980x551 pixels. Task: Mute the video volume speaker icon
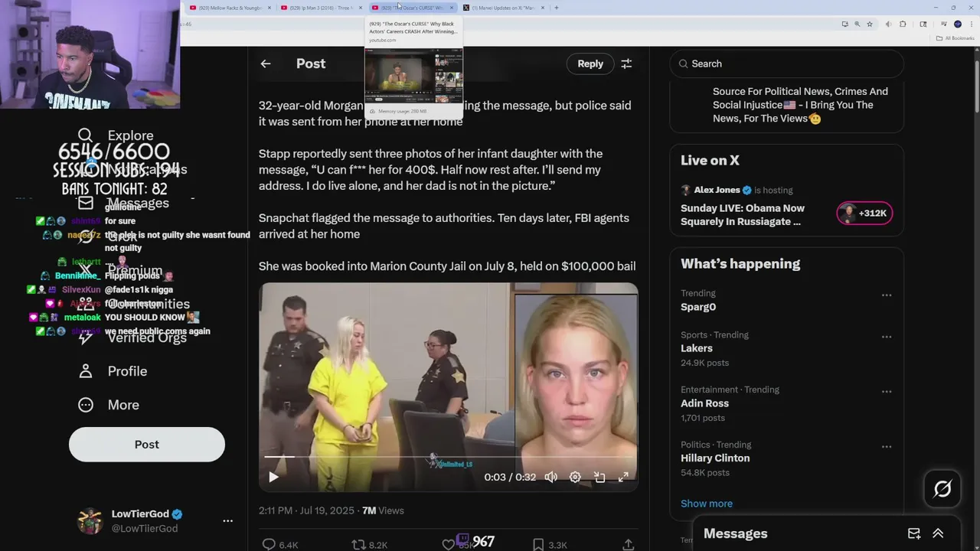(550, 477)
